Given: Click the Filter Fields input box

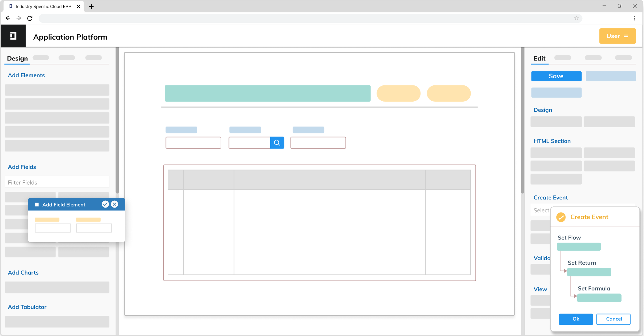Looking at the screenshot, I should coord(57,182).
